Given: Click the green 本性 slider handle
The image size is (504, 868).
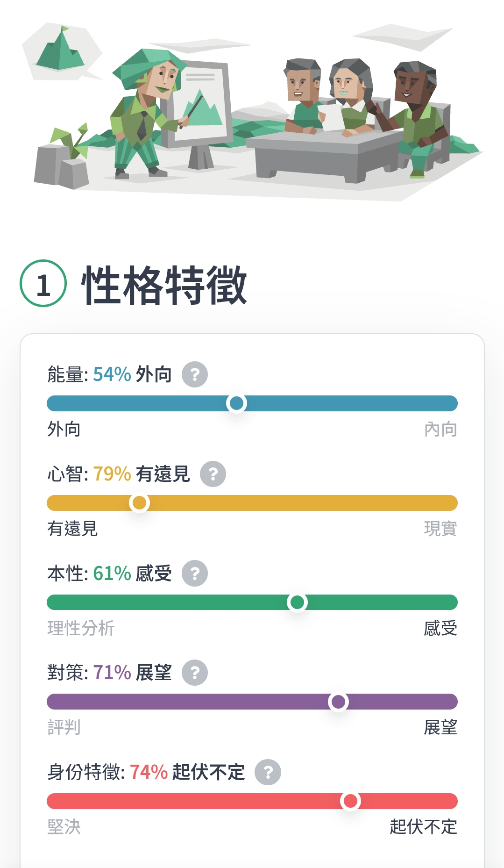Looking at the screenshot, I should [297, 602].
